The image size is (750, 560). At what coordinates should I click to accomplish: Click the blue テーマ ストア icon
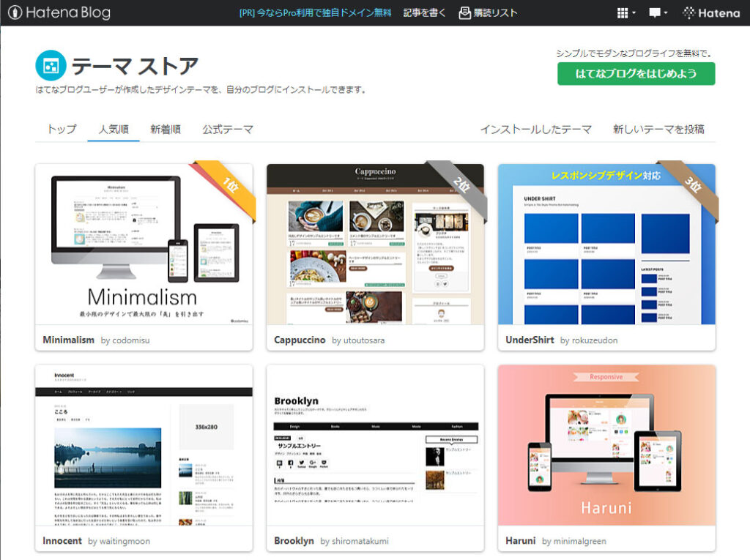point(51,66)
